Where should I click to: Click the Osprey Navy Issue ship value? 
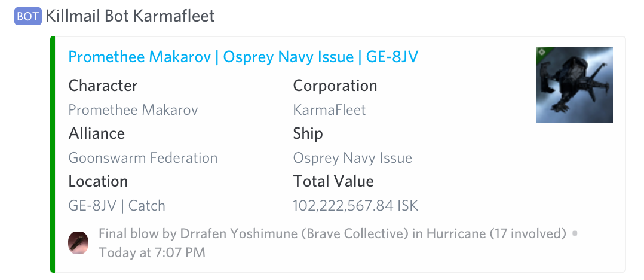[x=352, y=158]
